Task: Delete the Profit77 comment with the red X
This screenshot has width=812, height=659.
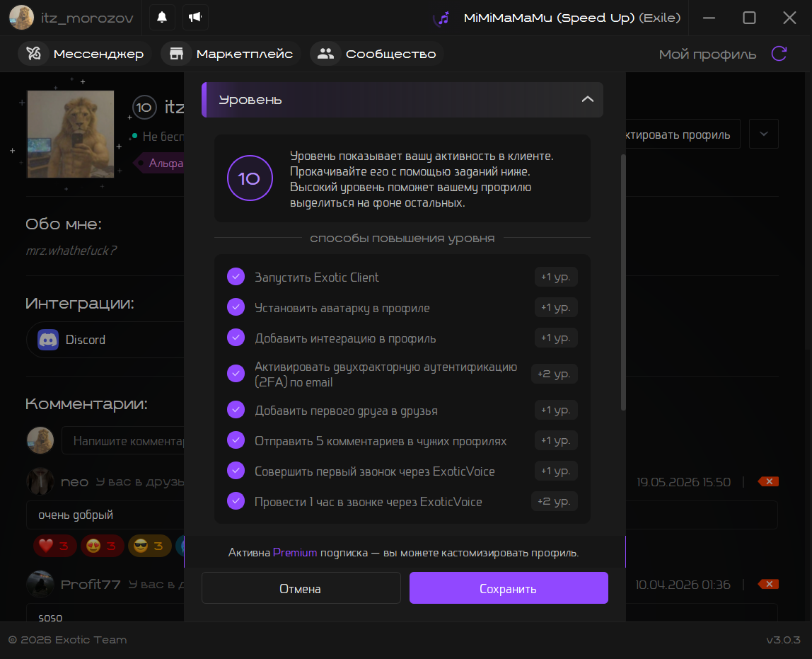Action: [768, 585]
